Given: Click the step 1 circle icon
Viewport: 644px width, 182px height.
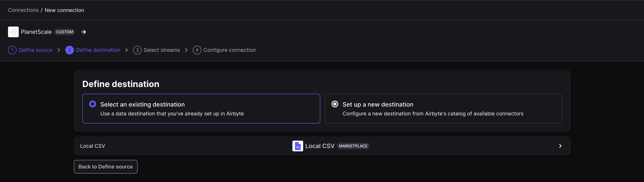Looking at the screenshot, I should point(12,50).
